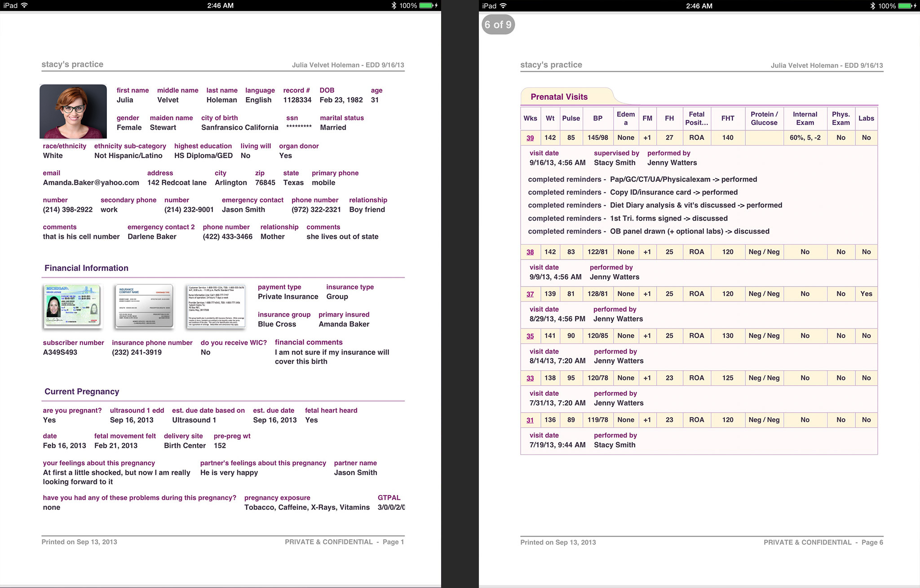Select visit date 9/16/13, 4:56 AM
The width and height of the screenshot is (920, 588).
pyautogui.click(x=557, y=163)
